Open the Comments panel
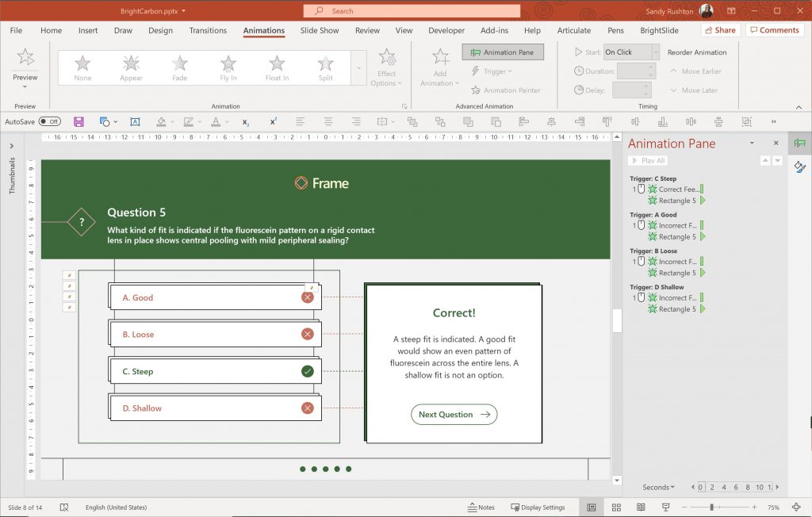The height and width of the screenshot is (517, 812). (774, 29)
